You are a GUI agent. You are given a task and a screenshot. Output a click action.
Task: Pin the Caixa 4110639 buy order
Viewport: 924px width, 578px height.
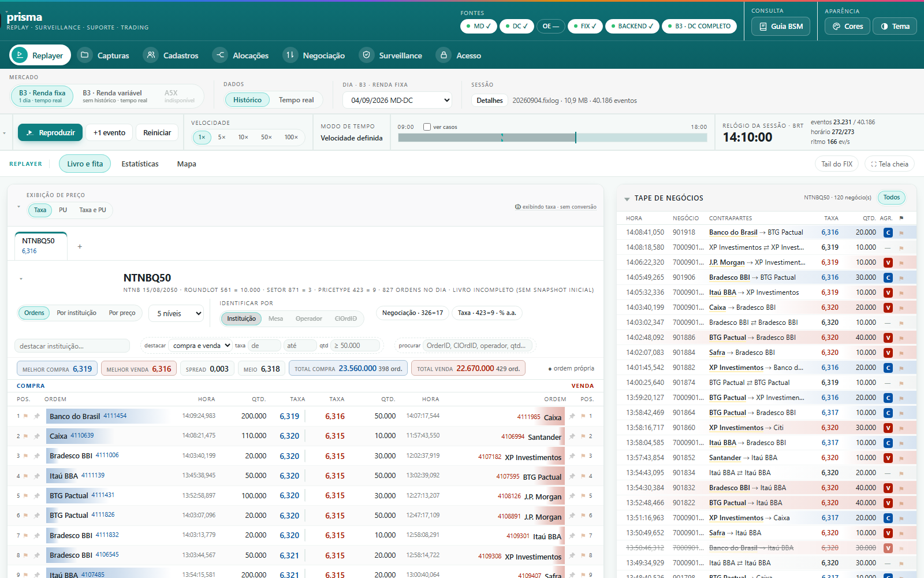pos(37,436)
